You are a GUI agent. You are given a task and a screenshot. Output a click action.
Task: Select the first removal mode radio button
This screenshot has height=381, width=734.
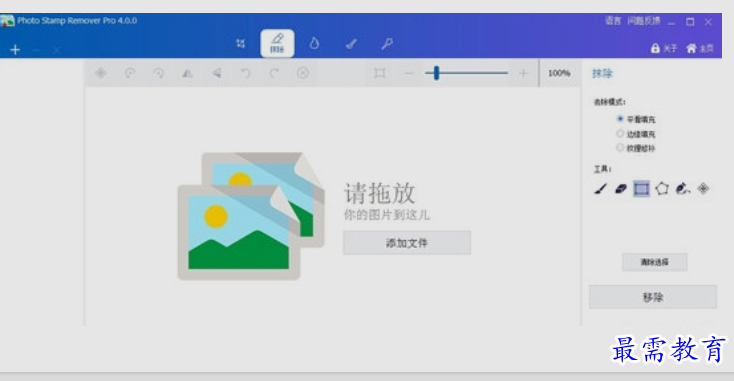pyautogui.click(x=620, y=119)
